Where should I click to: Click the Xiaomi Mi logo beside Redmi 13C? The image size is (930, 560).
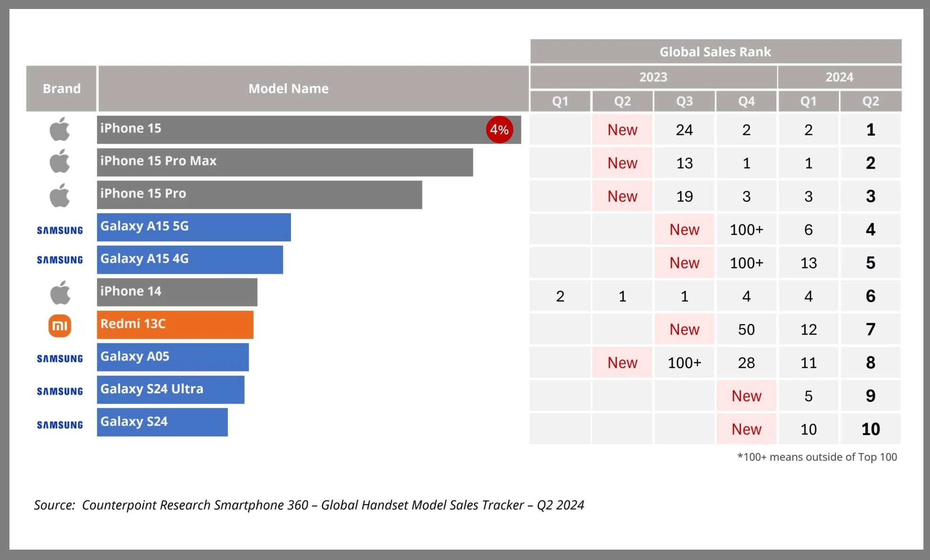pos(60,326)
